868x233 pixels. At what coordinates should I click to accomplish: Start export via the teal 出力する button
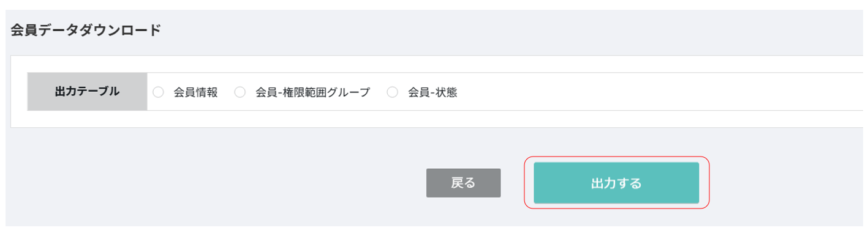(x=616, y=183)
